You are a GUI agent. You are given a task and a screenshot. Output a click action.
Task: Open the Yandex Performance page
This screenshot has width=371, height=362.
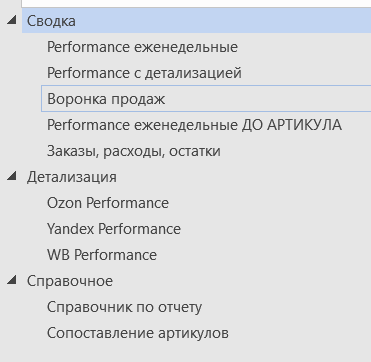[114, 229]
